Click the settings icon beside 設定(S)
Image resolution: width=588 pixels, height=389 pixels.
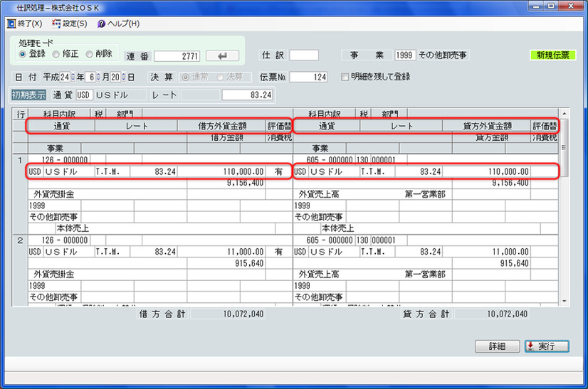[56, 23]
